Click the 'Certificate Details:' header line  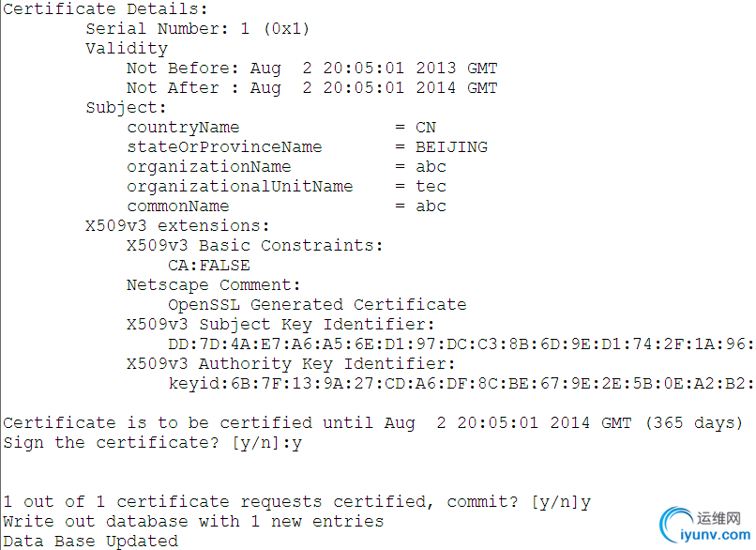(105, 8)
